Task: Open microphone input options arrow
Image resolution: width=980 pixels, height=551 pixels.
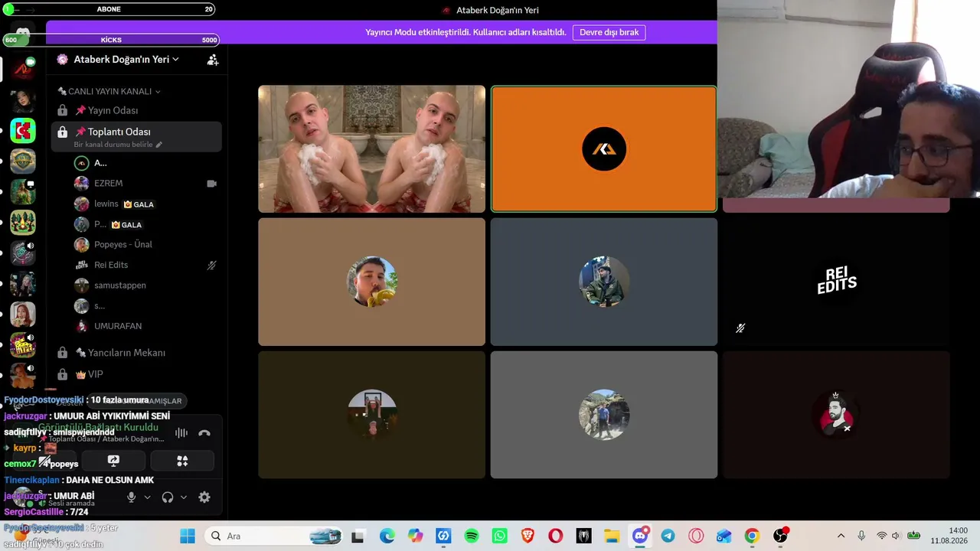Action: click(x=147, y=497)
